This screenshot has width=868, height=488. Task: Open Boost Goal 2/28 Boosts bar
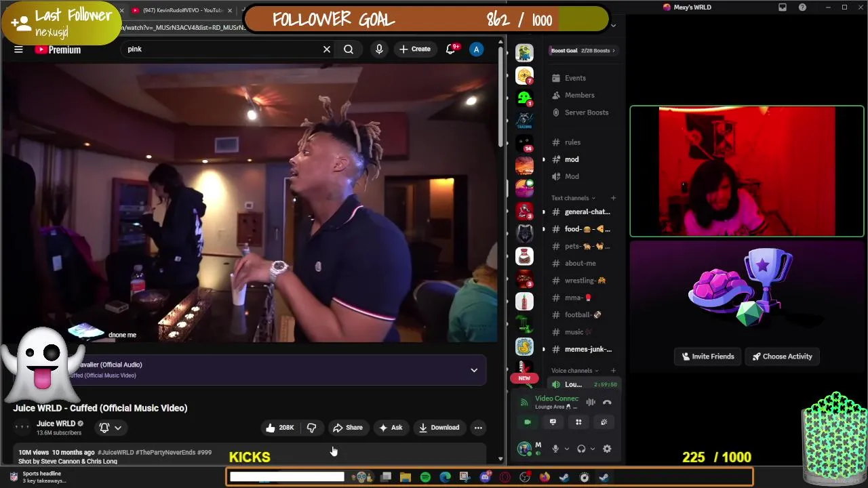(x=583, y=50)
